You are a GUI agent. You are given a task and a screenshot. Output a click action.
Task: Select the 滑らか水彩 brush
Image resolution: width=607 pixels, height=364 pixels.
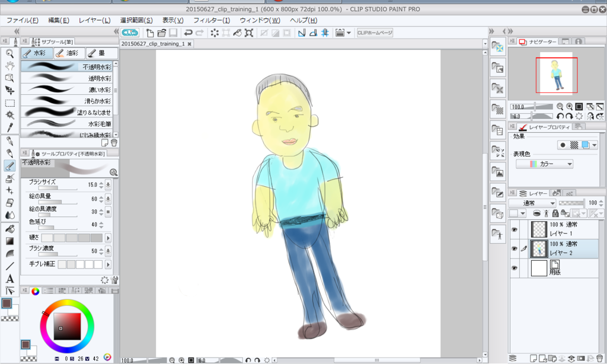tap(66, 101)
